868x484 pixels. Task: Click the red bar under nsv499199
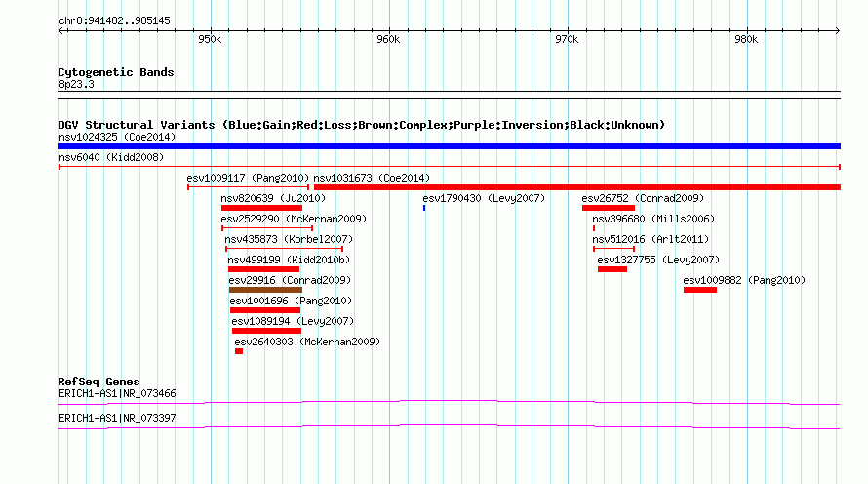(263, 269)
